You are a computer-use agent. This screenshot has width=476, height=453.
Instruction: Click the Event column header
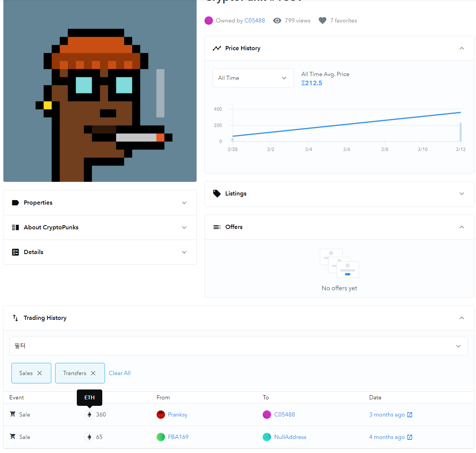pos(17,397)
